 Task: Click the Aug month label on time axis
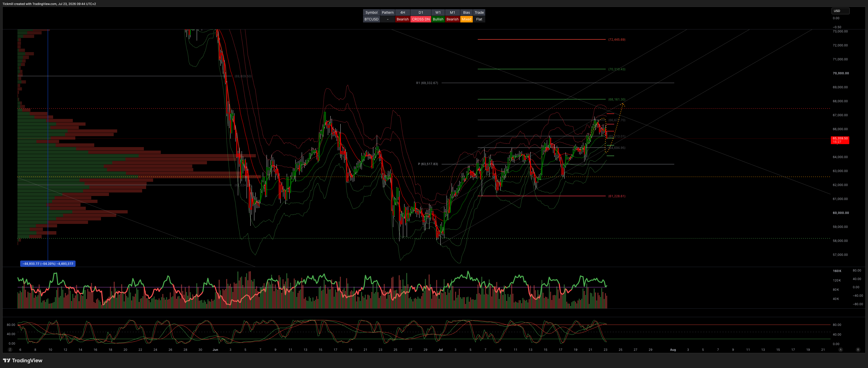[x=673, y=350]
